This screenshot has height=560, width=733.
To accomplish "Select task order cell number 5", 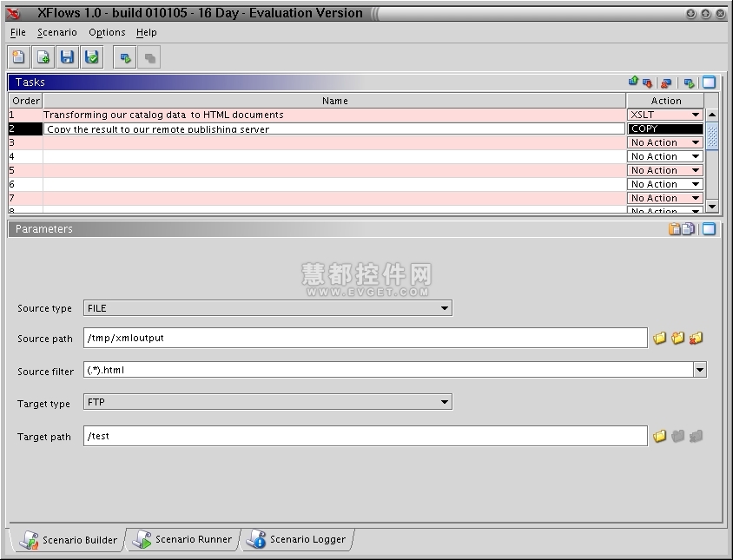I will click(x=26, y=170).
